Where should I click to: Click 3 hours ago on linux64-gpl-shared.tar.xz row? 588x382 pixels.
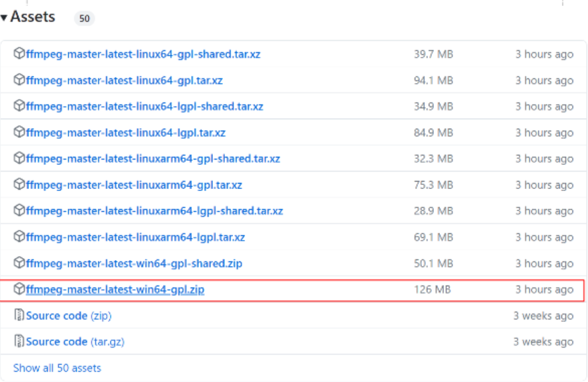click(544, 54)
